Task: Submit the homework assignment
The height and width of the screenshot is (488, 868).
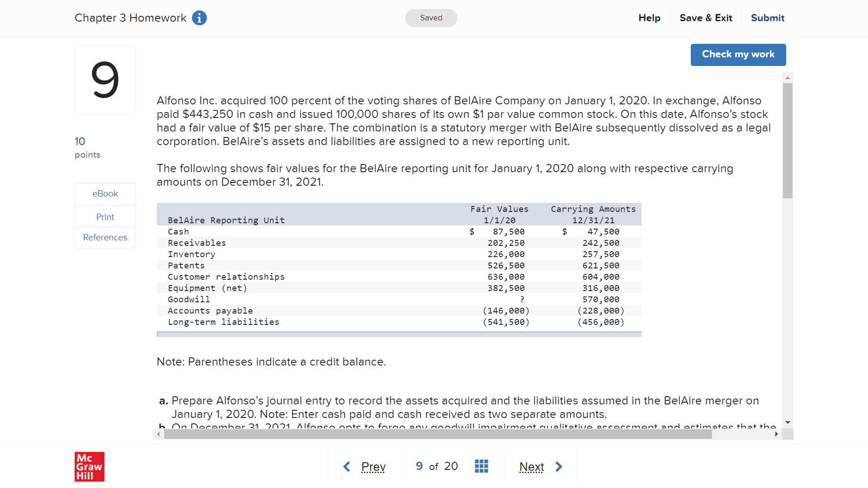Action: coord(767,18)
